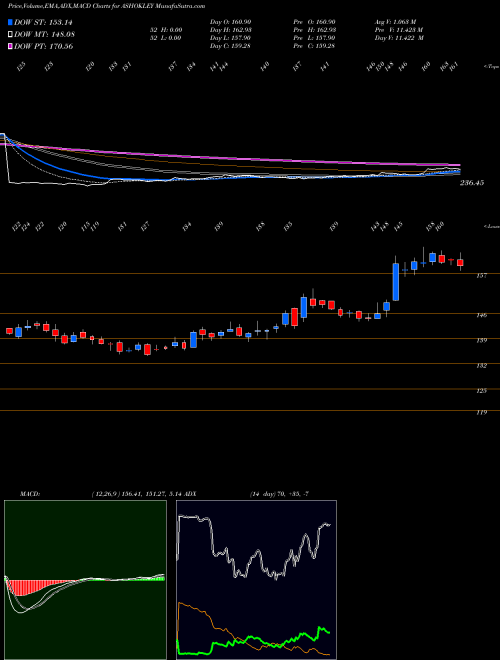Click the Day V: 11.422 M value
Screen dimensions: 500x660
click(399, 38)
